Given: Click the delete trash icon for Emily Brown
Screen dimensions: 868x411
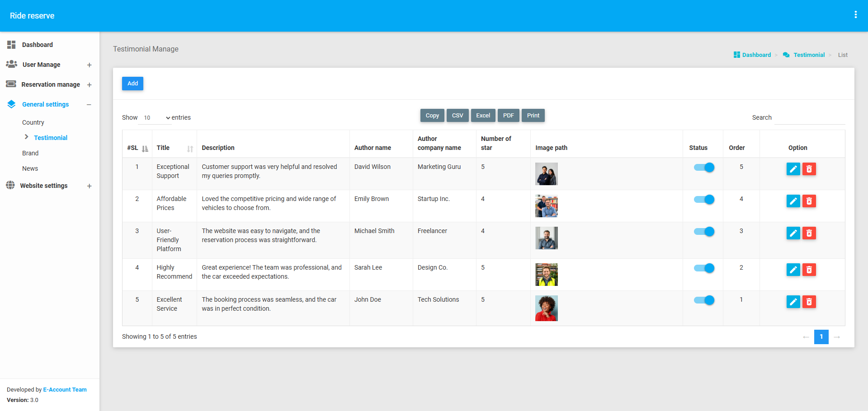Looking at the screenshot, I should pos(809,201).
